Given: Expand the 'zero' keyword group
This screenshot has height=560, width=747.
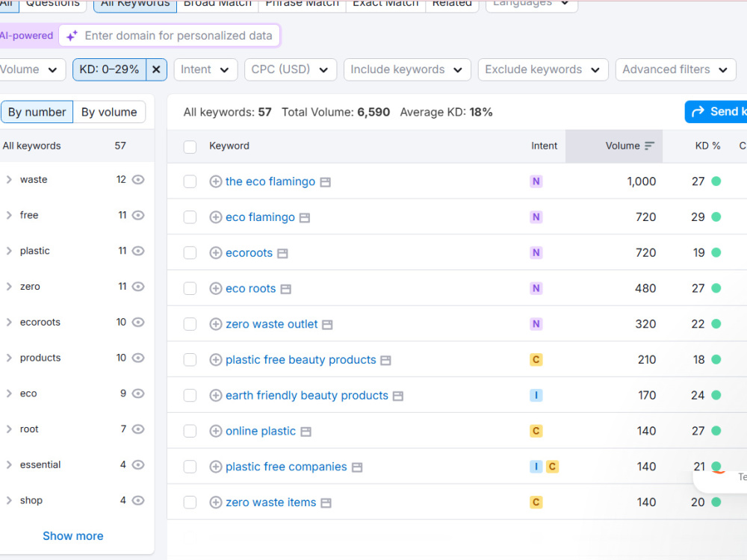Looking at the screenshot, I should pyautogui.click(x=9, y=287).
